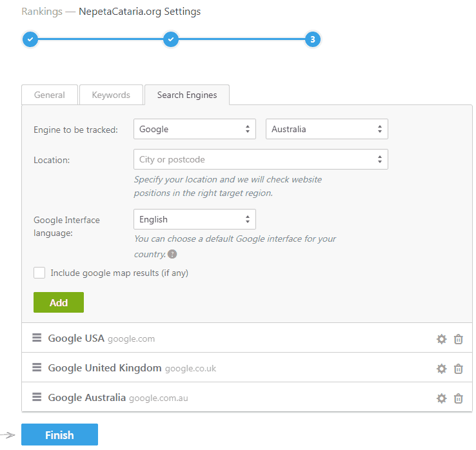This screenshot has width=476, height=450.
Task: Open settings gear for Google USA
Action: 441,339
